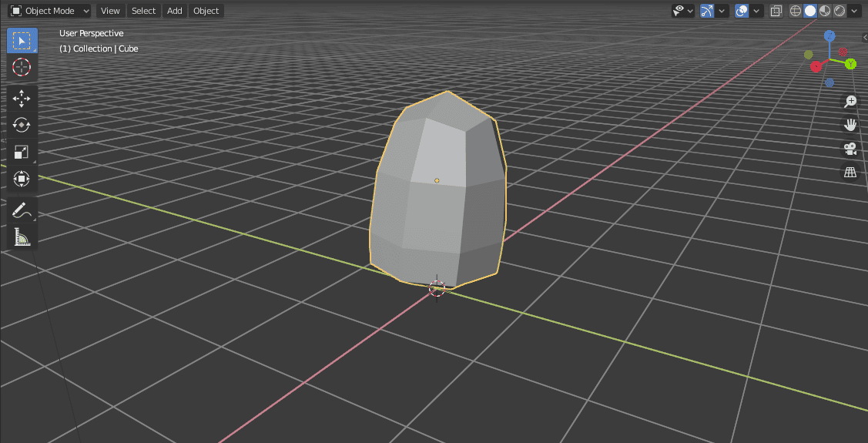Click the 'User Perspective' text

[92, 33]
